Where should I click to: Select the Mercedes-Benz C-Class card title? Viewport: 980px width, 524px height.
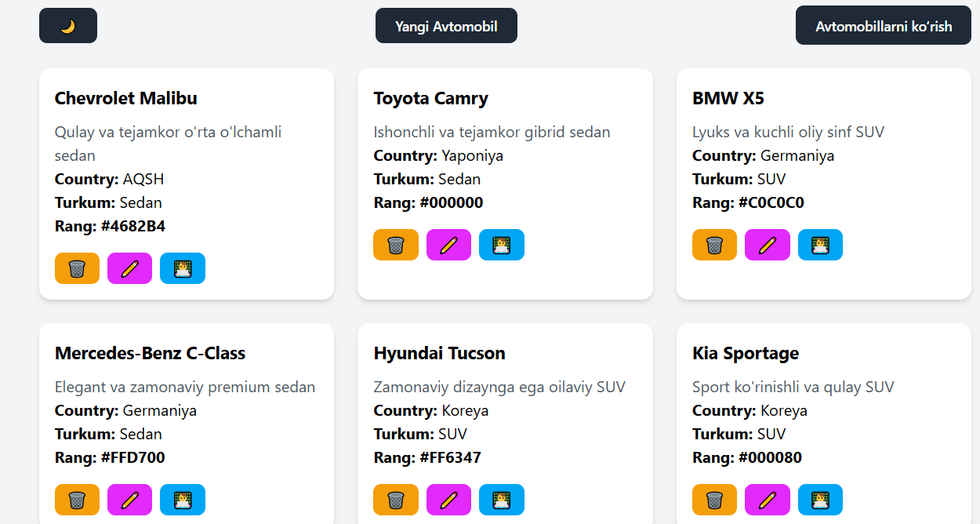pyautogui.click(x=150, y=353)
